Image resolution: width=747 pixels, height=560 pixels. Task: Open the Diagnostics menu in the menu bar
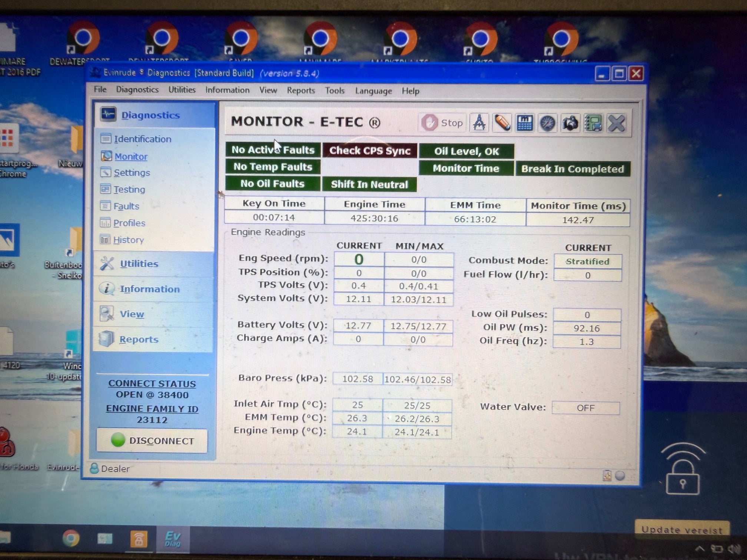tap(137, 90)
